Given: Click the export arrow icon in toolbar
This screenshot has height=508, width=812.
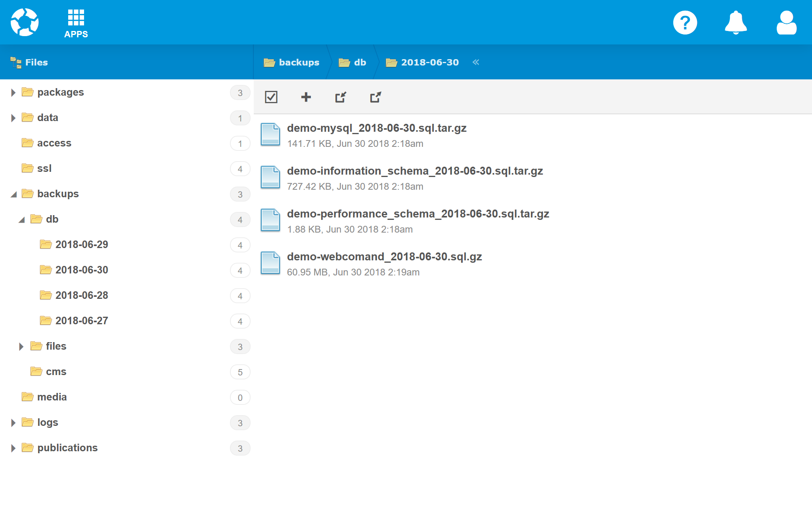Looking at the screenshot, I should coord(375,97).
